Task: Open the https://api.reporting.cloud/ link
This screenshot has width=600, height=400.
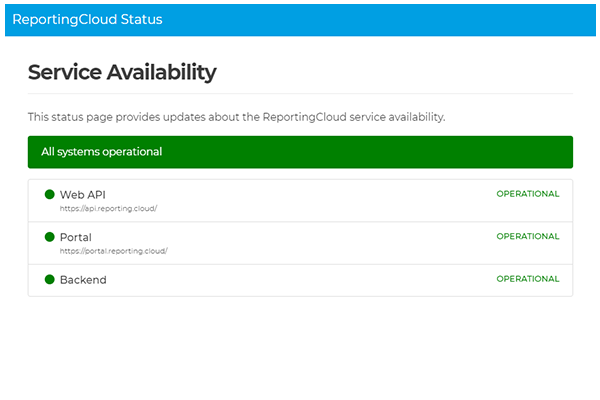Action: pos(108,209)
